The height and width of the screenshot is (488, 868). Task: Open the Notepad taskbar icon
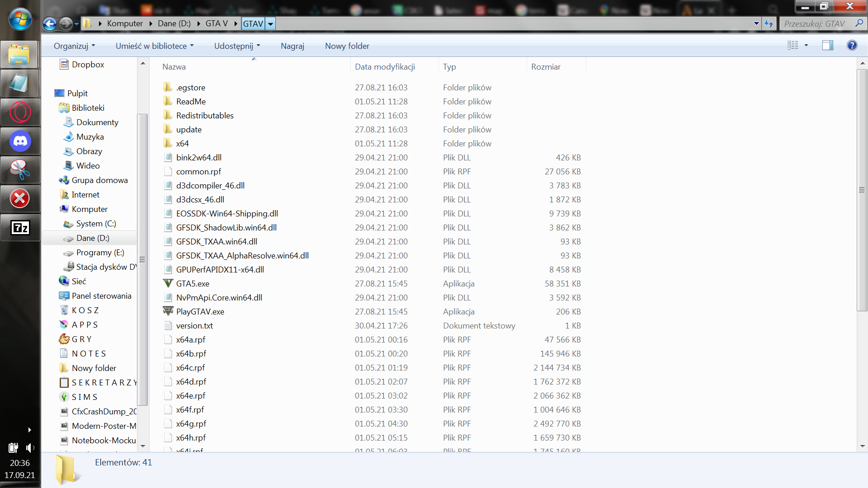click(x=20, y=83)
